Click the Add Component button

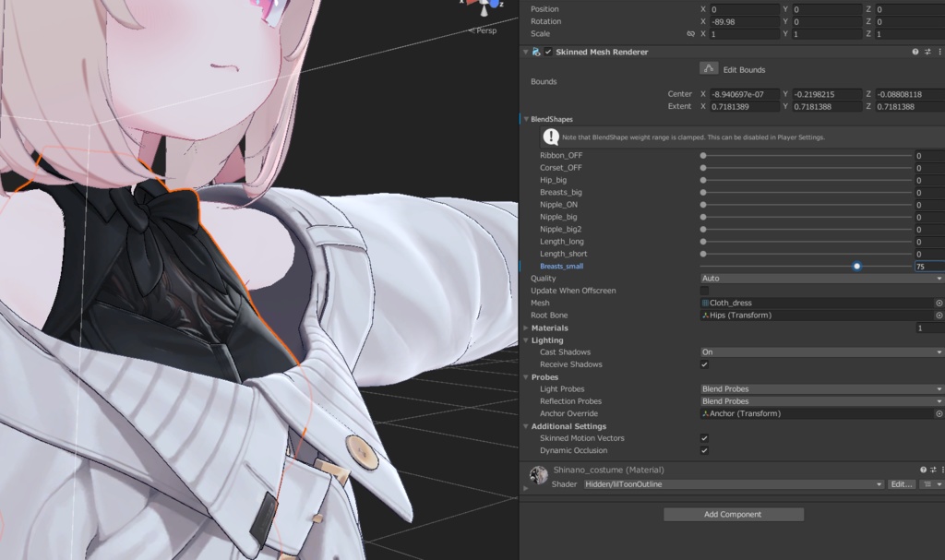(x=734, y=514)
